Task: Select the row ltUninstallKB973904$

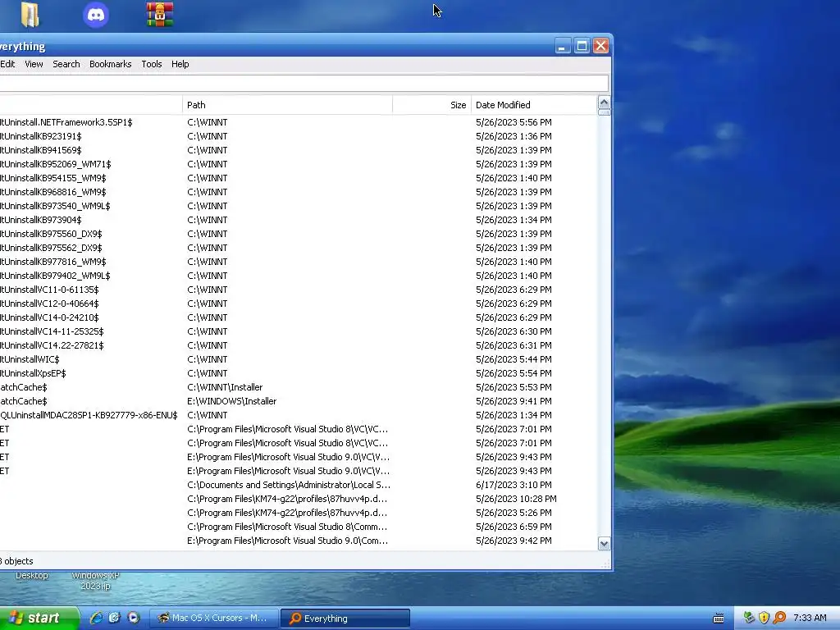Action: [x=299, y=220]
